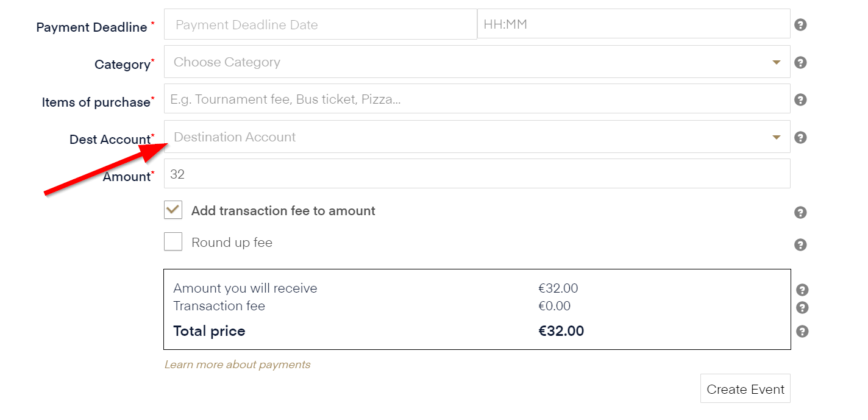Click help icon next to Category
This screenshot has height=420, width=868.
(801, 63)
